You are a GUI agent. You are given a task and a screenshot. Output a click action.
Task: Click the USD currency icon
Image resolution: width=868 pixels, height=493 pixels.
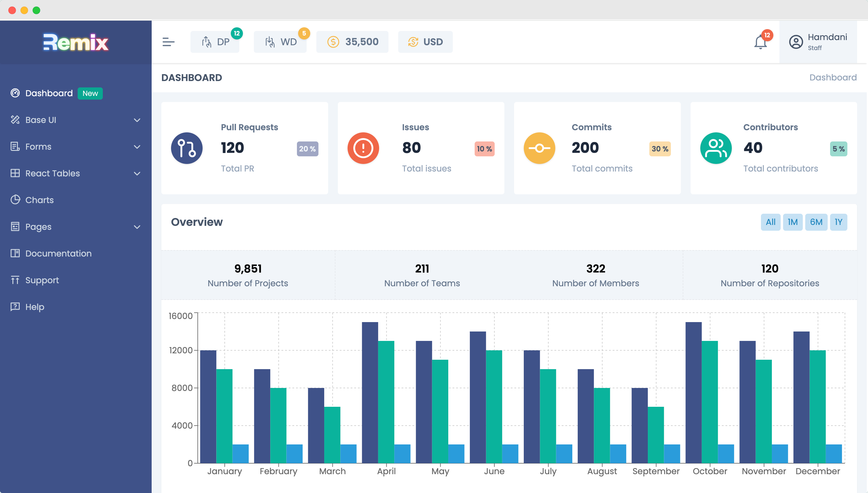point(412,41)
